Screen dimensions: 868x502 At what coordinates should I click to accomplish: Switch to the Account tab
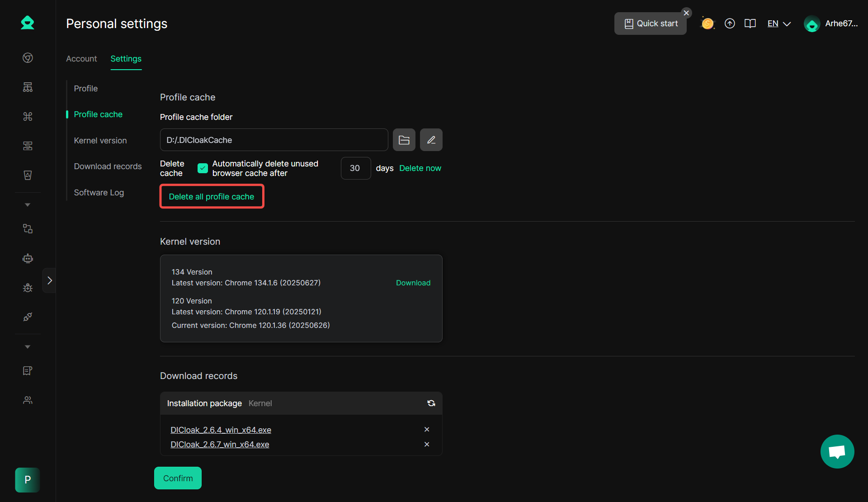[x=81, y=59]
